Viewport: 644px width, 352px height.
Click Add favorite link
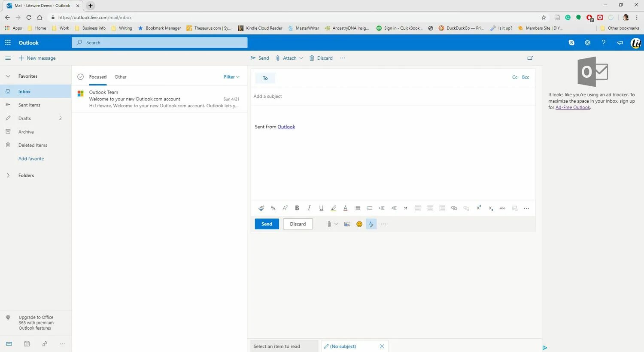tap(31, 159)
